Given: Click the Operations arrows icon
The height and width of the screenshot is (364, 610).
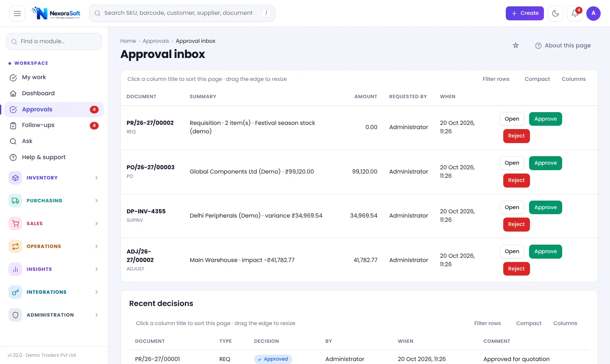Looking at the screenshot, I should pyautogui.click(x=15, y=246).
